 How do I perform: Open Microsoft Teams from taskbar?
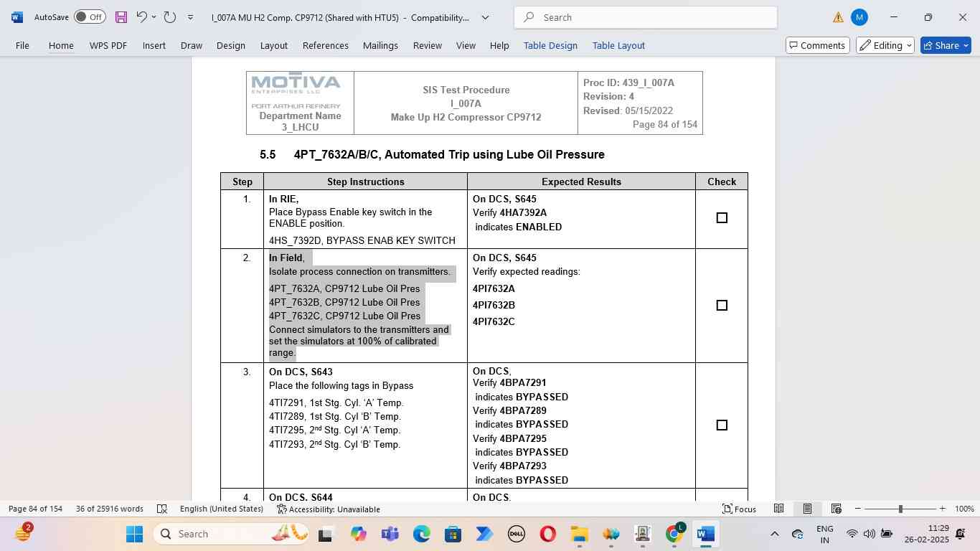[x=390, y=534]
